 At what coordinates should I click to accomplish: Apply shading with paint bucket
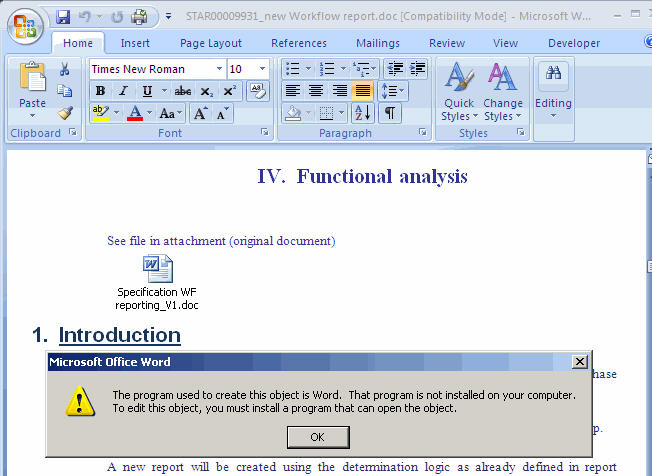click(x=293, y=113)
